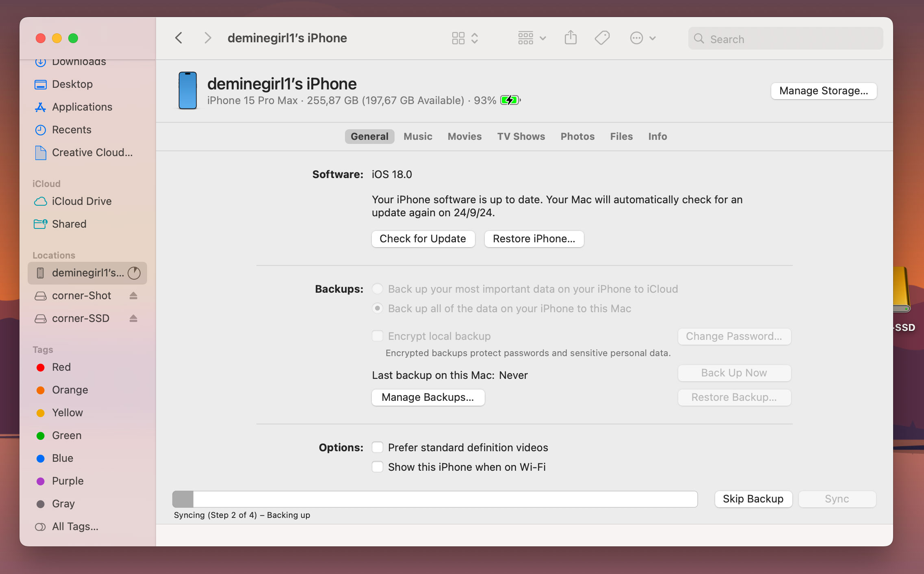Choose back up to iCloud radio
Image resolution: width=924 pixels, height=574 pixels.
(x=377, y=289)
